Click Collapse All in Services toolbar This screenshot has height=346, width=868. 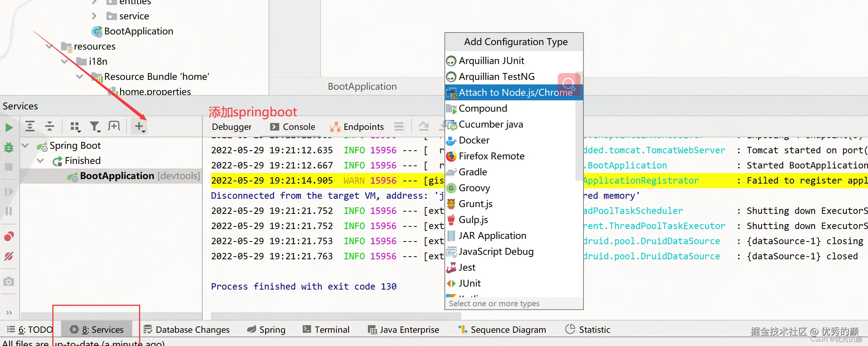(x=50, y=126)
